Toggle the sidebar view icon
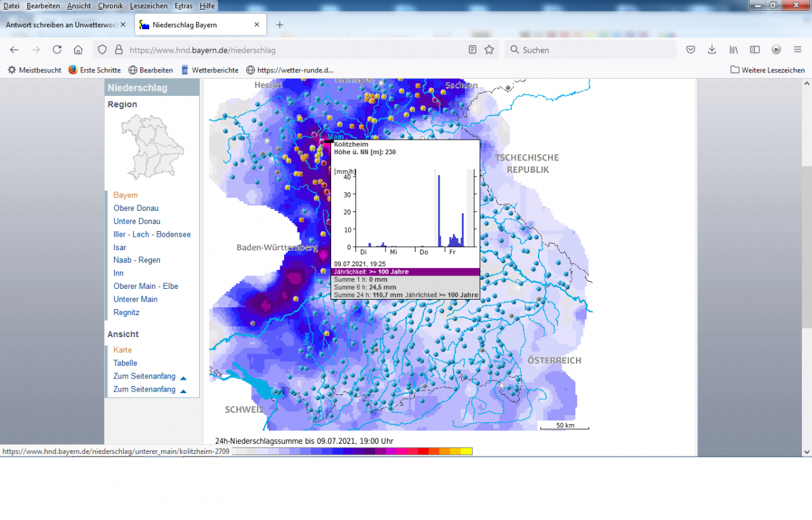 point(754,50)
